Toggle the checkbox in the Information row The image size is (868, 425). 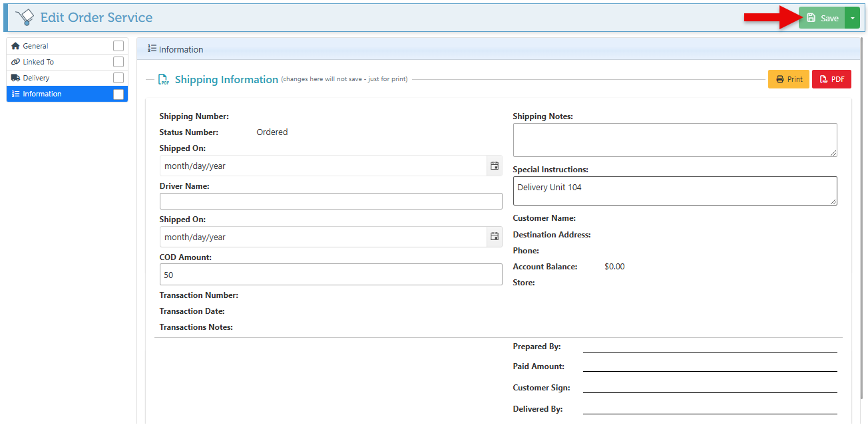coord(118,94)
